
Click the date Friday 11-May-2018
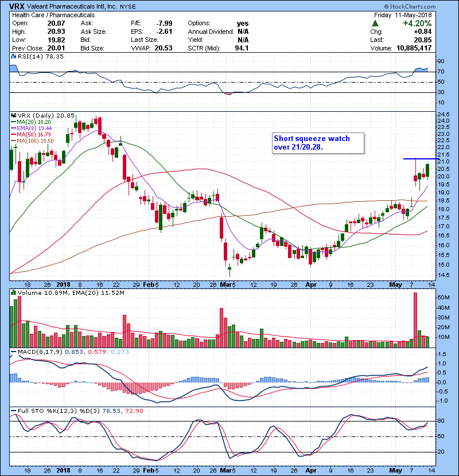pyautogui.click(x=403, y=15)
